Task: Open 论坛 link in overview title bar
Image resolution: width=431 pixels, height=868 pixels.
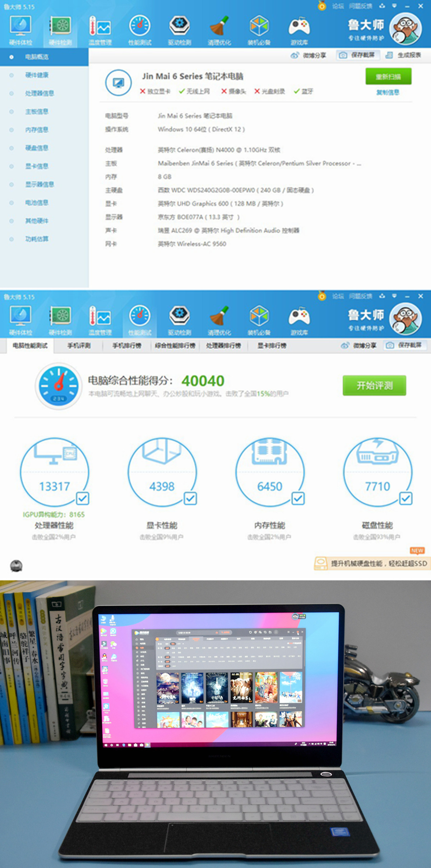Action: (338, 6)
